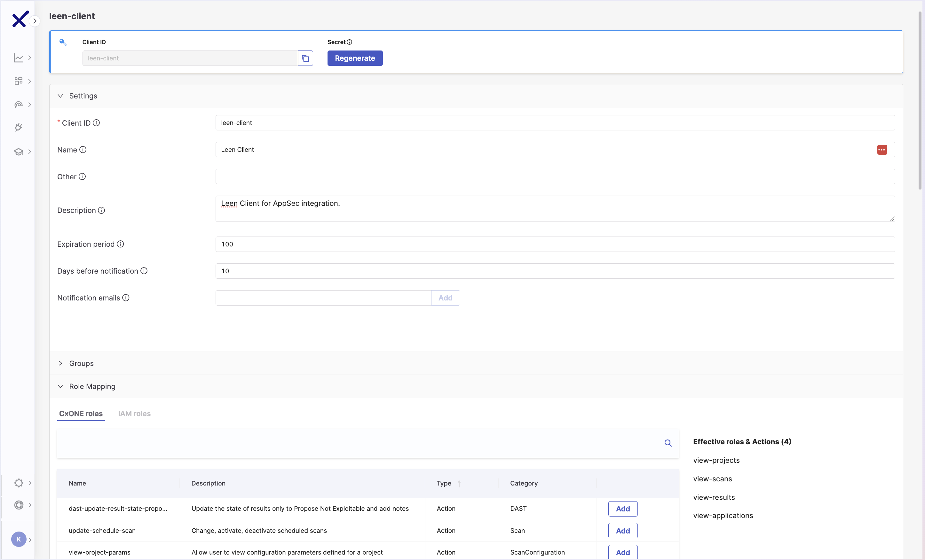Viewport: 925px width, 560px height.
Task: Add the update-schedule-scan role
Action: point(622,530)
